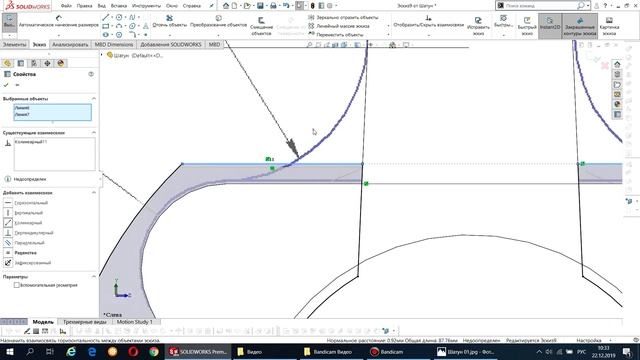This screenshot has height=360, width=640.
Task: Confirm properties with green checkmark
Action: (x=6, y=85)
